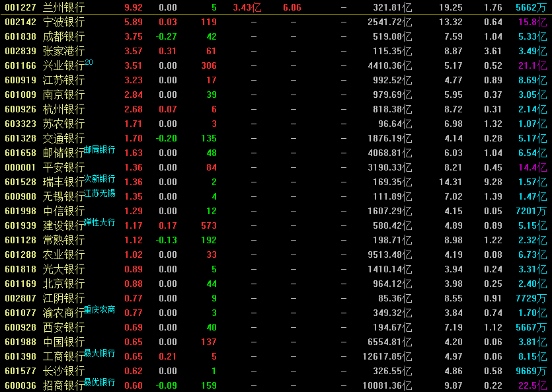This screenshot has width=552, height=392.
Task: Click stock code 600036
Action: point(20,385)
